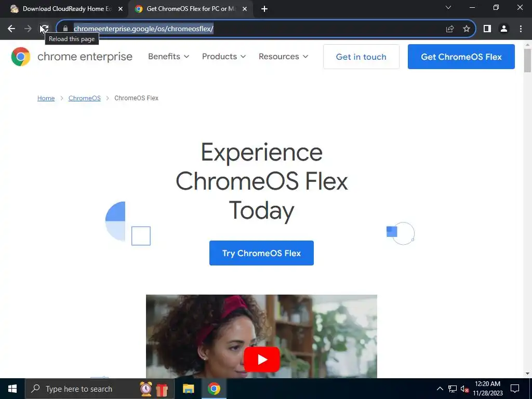Expand the Products menu

tap(223, 56)
